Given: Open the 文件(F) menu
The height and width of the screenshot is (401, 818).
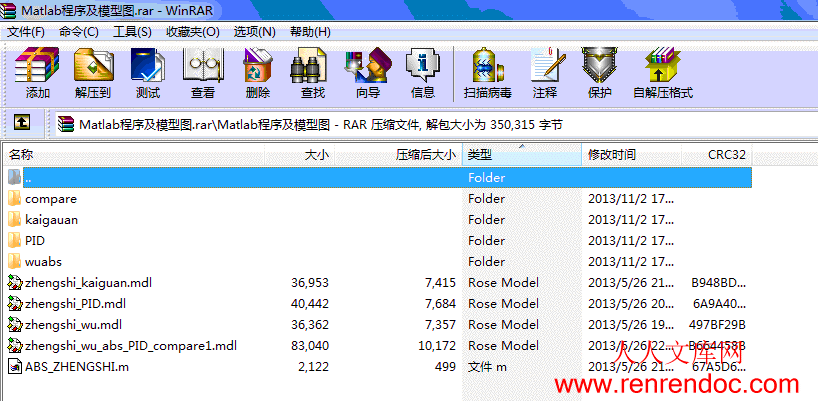Looking at the screenshot, I should tap(26, 32).
